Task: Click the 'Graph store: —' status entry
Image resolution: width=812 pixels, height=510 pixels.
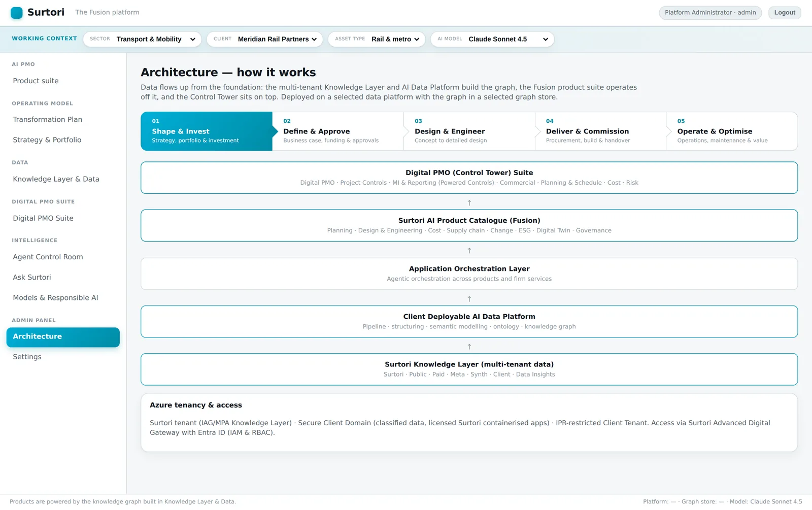Action: point(703,501)
